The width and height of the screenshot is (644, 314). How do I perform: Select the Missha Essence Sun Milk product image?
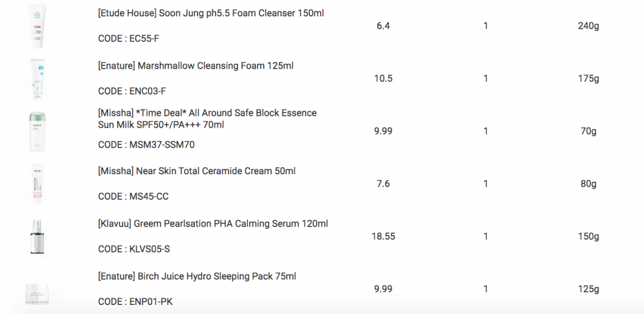tap(38, 131)
